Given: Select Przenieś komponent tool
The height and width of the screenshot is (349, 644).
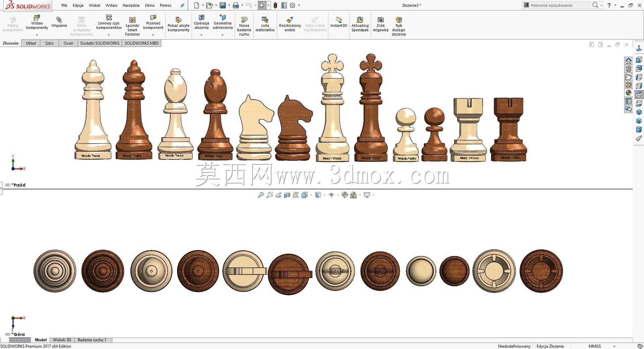Looking at the screenshot, I should click(x=153, y=22).
